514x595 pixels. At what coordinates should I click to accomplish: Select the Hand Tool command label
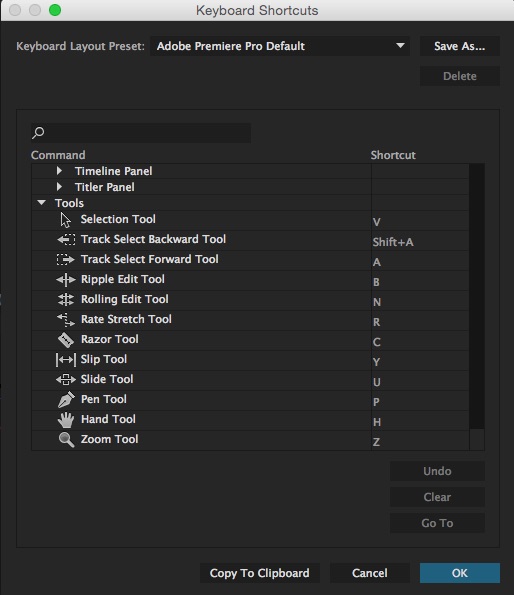pos(108,419)
